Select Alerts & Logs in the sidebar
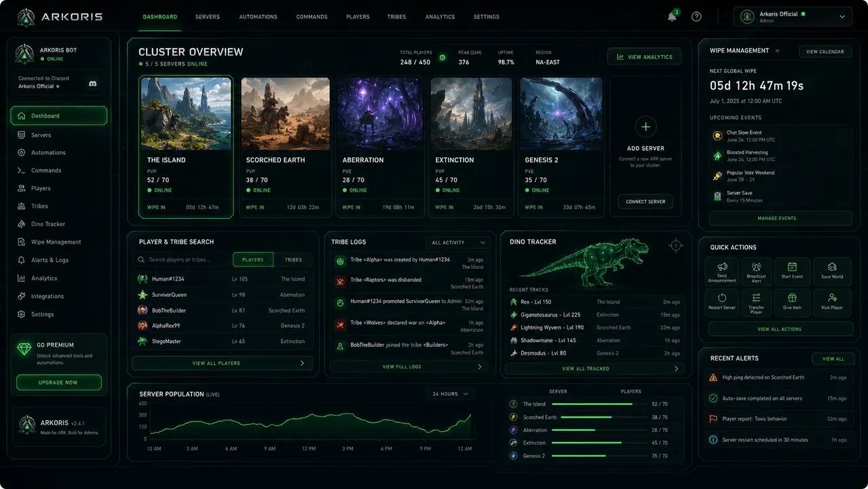This screenshot has height=489, width=868. [x=58, y=260]
